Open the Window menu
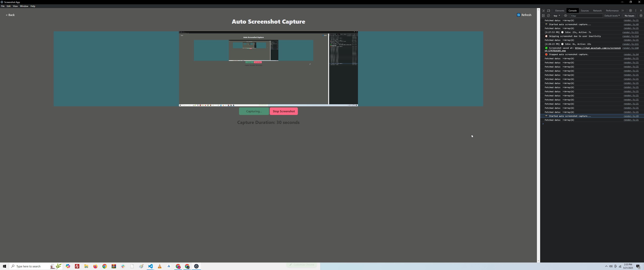The image size is (644, 270). [x=24, y=6]
